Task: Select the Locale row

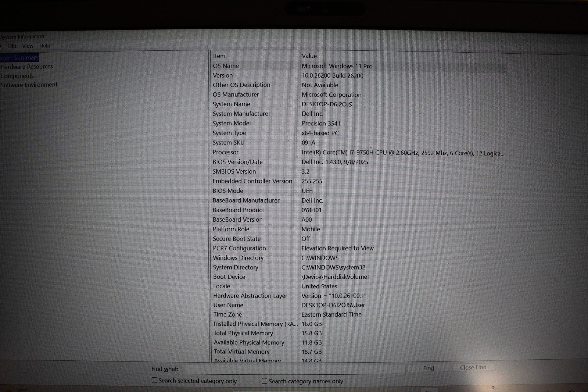Action: [x=359, y=286]
